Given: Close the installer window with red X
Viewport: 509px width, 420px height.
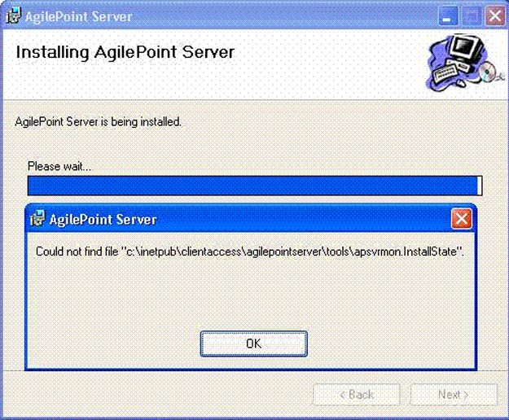Looking at the screenshot, I should (494, 15).
